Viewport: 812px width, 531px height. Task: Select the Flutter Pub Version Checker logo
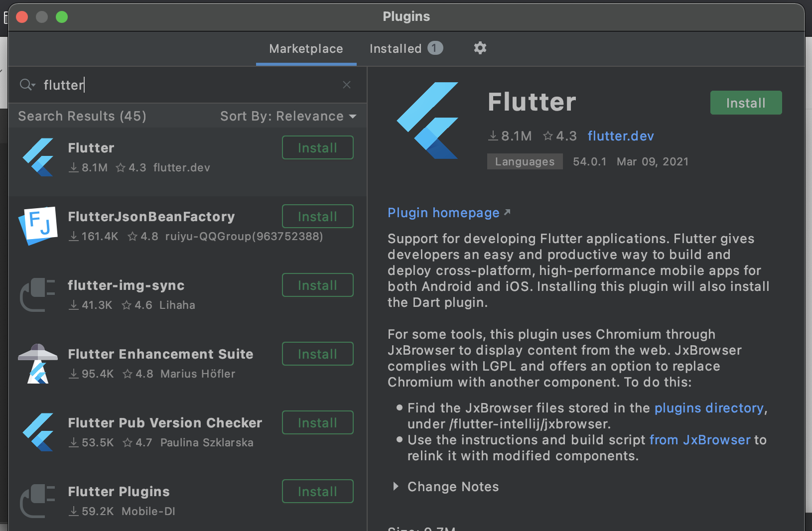pyautogui.click(x=38, y=432)
